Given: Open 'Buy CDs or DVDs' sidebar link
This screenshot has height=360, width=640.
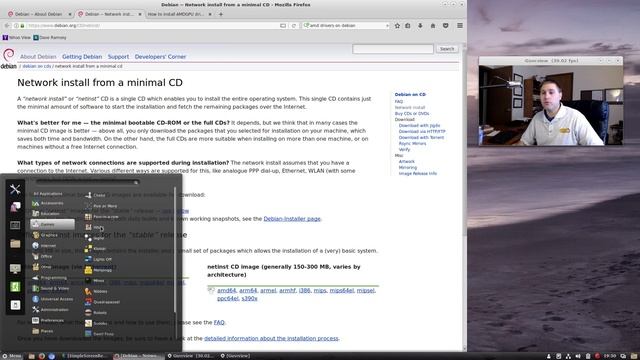Looking at the screenshot, I should coord(412,113).
